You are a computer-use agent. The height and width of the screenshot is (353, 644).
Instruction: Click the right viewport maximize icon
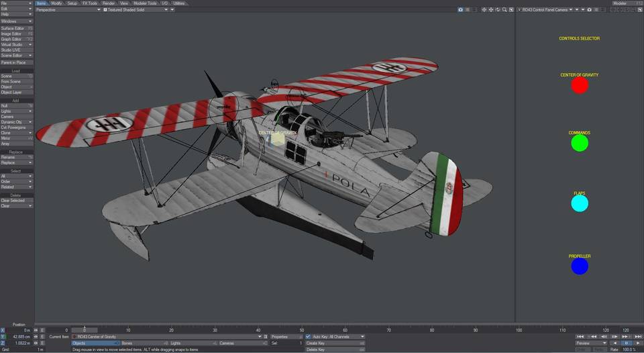[640, 9]
